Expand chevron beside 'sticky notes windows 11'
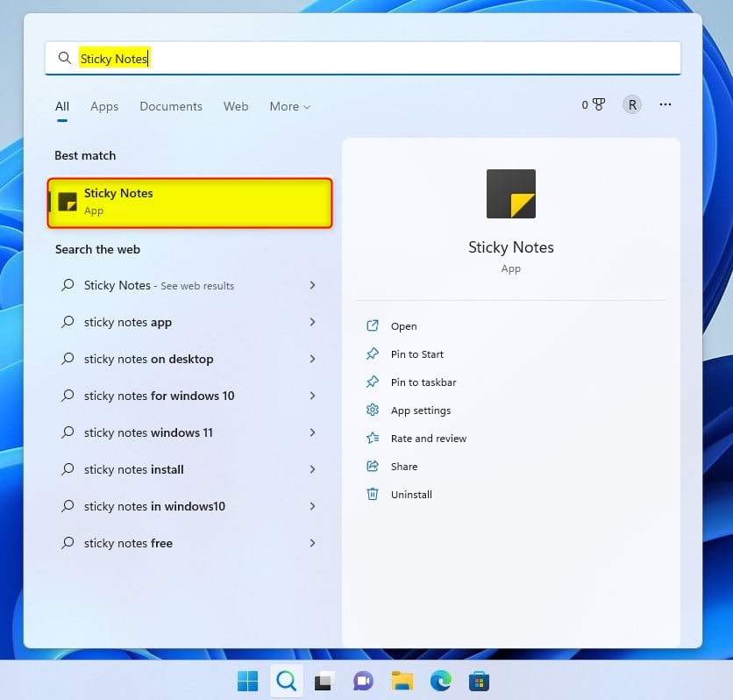This screenshot has height=700, width=733. coord(313,432)
